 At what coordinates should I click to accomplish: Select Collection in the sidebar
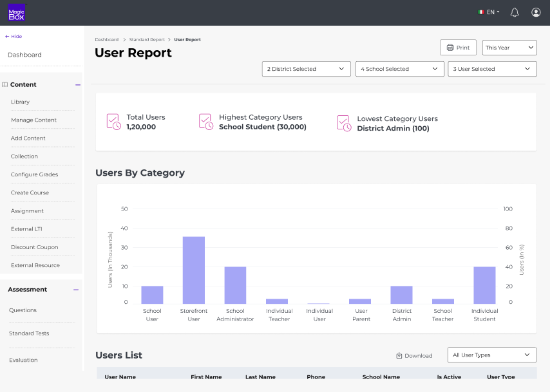pos(24,156)
